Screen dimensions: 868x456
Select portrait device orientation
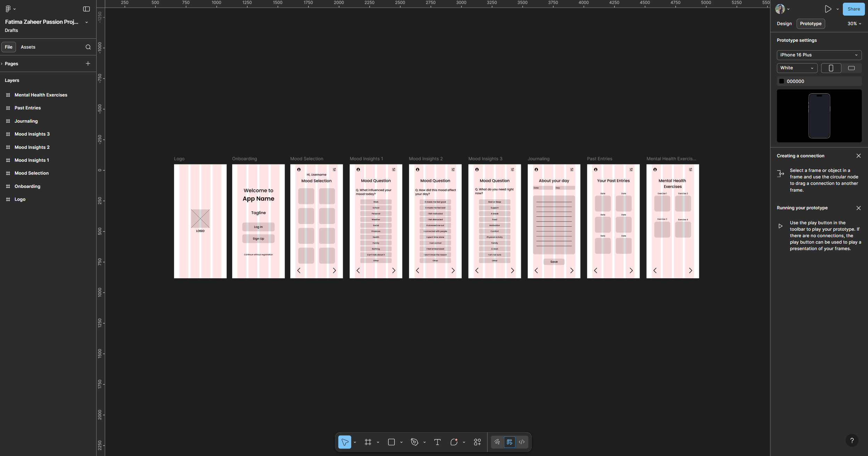tap(831, 68)
